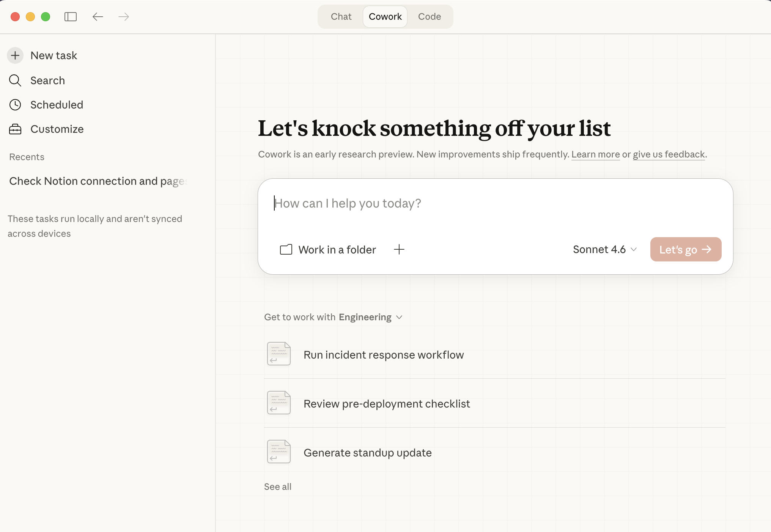Minimize window with yellow button
The image size is (771, 532).
30,17
